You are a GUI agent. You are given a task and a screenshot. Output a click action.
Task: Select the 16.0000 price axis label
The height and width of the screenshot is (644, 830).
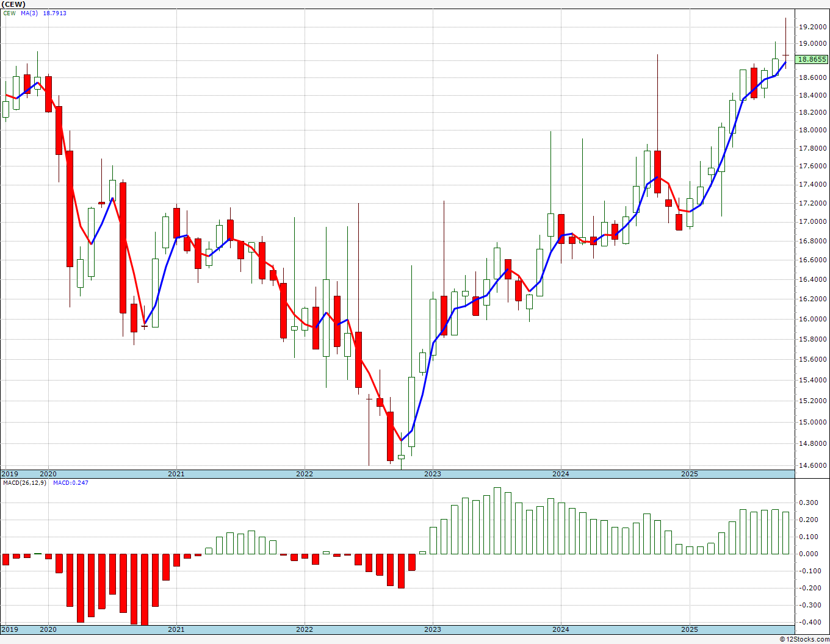tap(813, 319)
